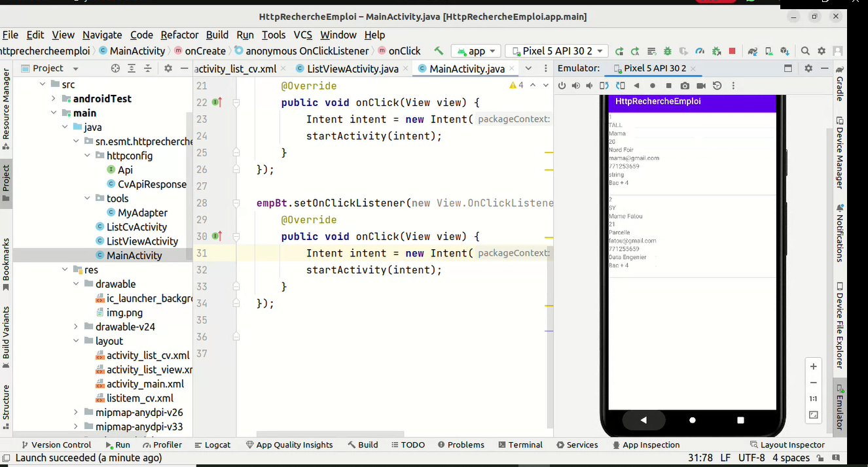This screenshot has height=467, width=868.
Task: Click emulator toolbar Back triangle icon
Action: (636, 86)
